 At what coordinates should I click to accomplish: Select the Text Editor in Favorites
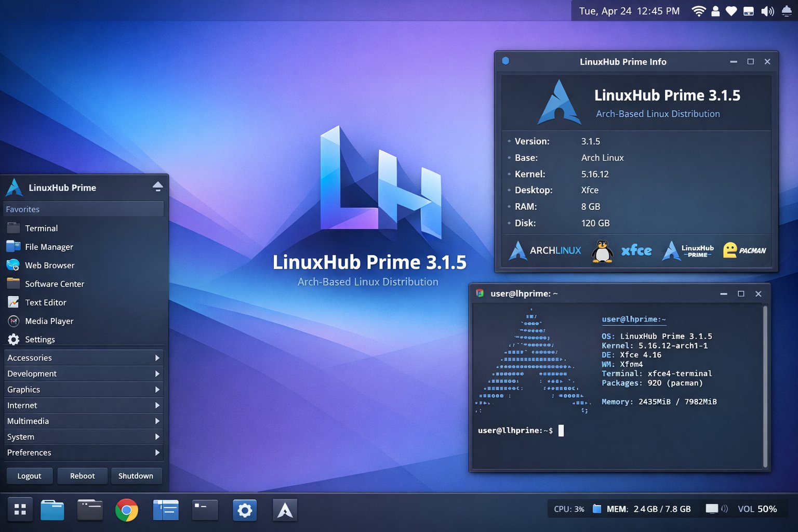click(x=46, y=302)
